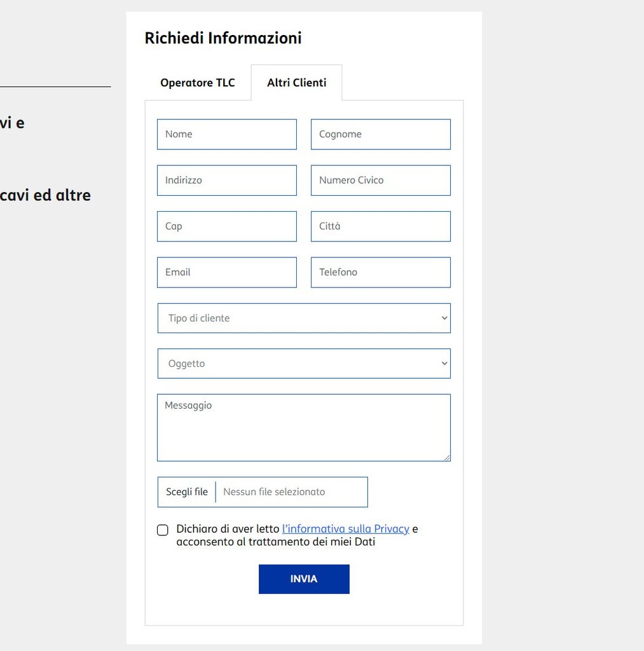
Task: Submit the form with INVIA button
Action: (x=304, y=579)
